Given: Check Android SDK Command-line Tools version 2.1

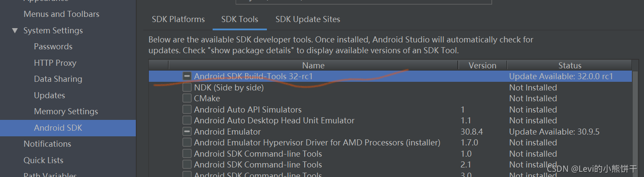Looking at the screenshot, I should coord(187,164).
